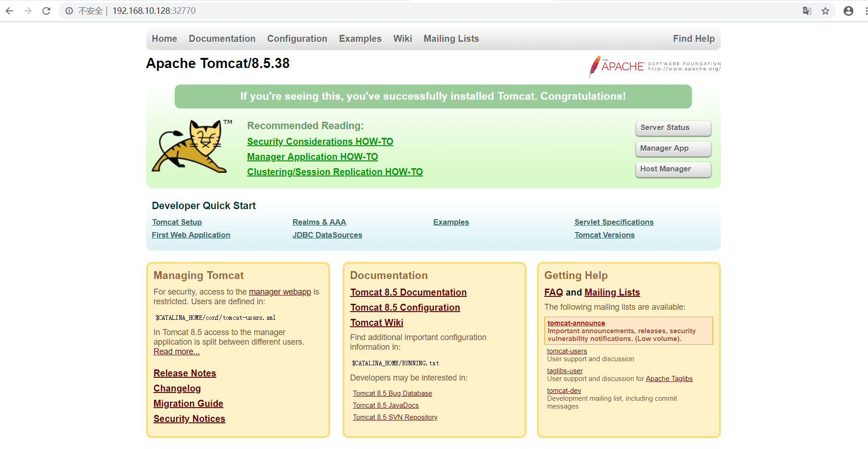Open the Documentation menu item
The height and width of the screenshot is (449, 868).
click(222, 39)
